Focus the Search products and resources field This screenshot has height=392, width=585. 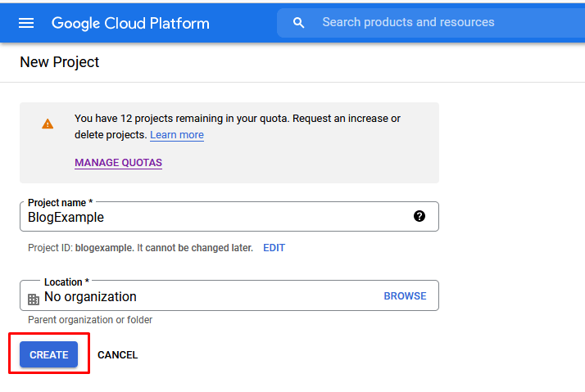pos(431,23)
